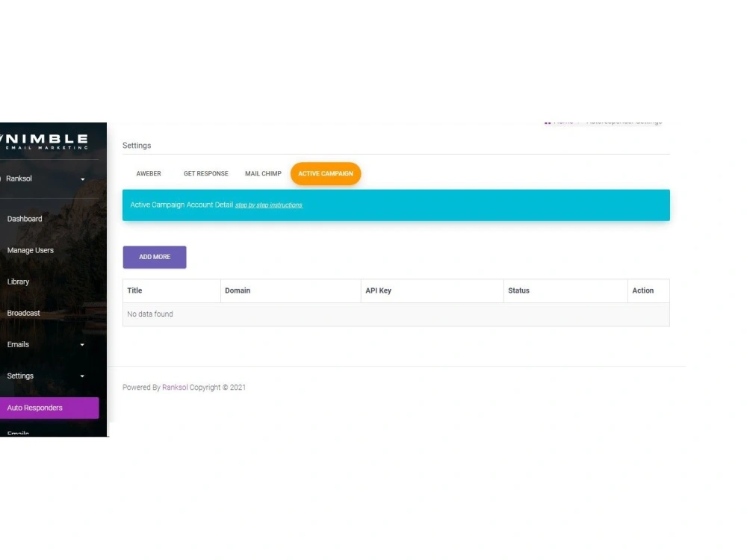The image size is (747, 560).
Task: Expand the Ranksol account dropdown arrow
Action: (82, 179)
